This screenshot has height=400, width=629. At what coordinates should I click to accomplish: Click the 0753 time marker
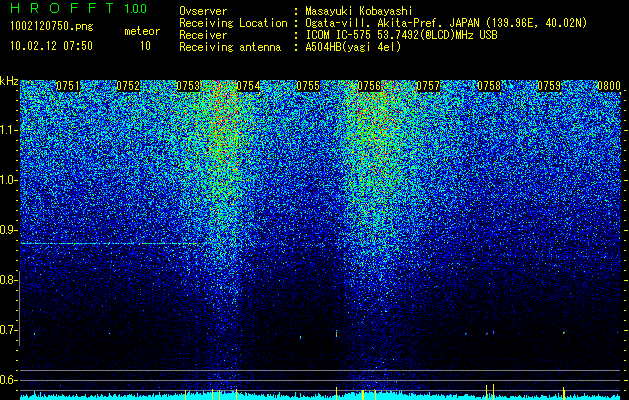tap(188, 86)
